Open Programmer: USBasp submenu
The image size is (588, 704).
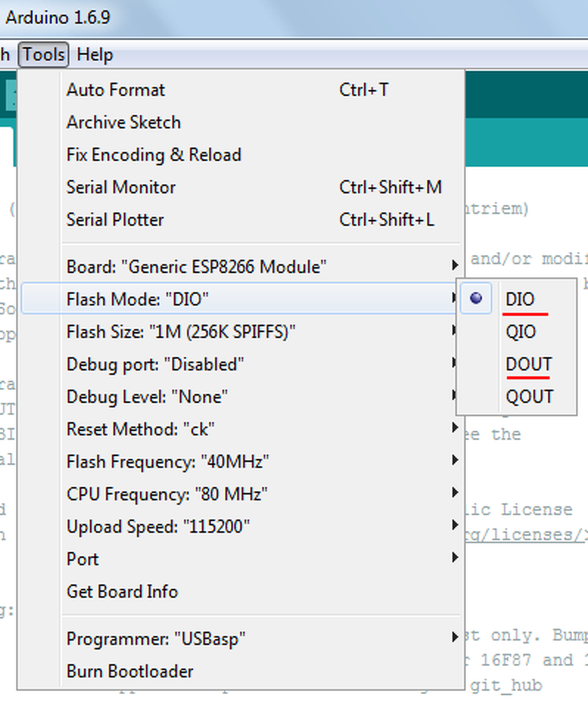241,639
